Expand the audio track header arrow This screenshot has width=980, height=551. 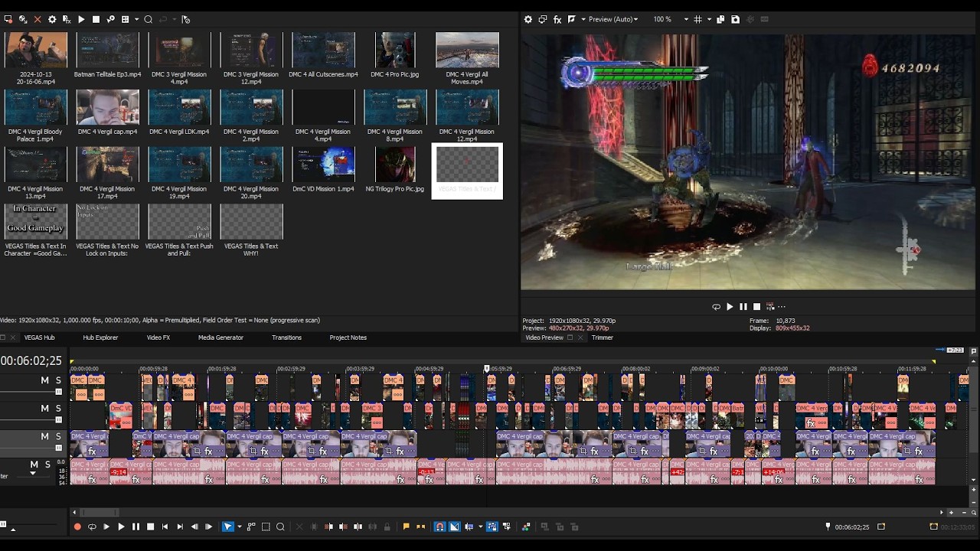click(x=32, y=474)
